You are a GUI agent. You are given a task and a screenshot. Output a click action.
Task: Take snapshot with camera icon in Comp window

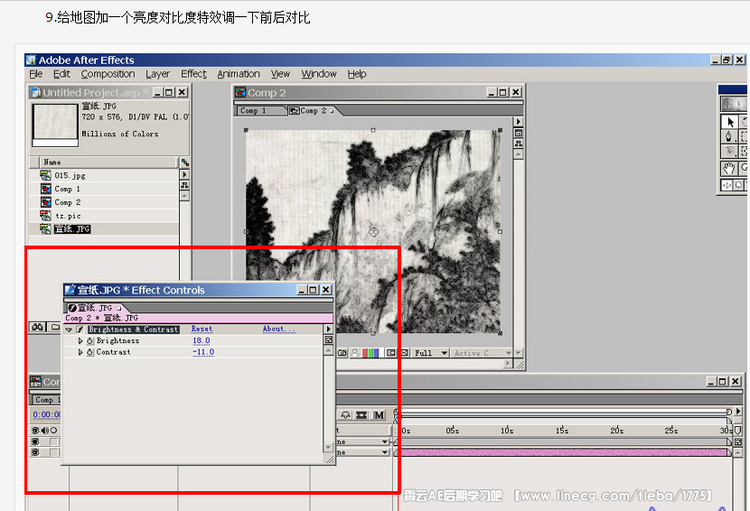[x=342, y=353]
